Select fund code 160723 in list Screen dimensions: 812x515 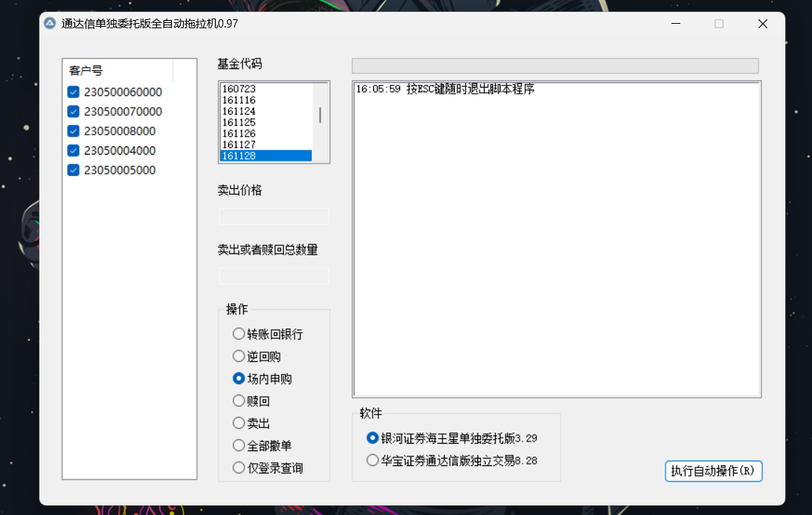(266, 89)
